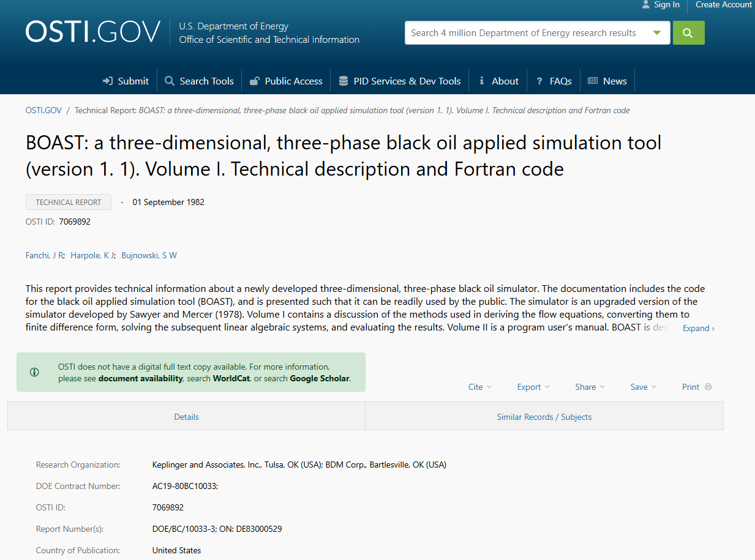Open the Share dropdown
Image resolution: width=755 pixels, height=560 pixels.
point(590,387)
